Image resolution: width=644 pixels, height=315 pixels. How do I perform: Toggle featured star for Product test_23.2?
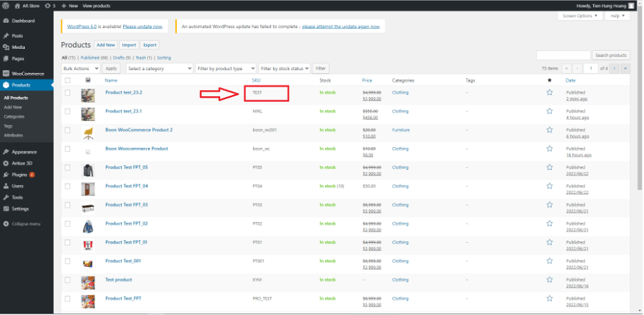pos(550,92)
